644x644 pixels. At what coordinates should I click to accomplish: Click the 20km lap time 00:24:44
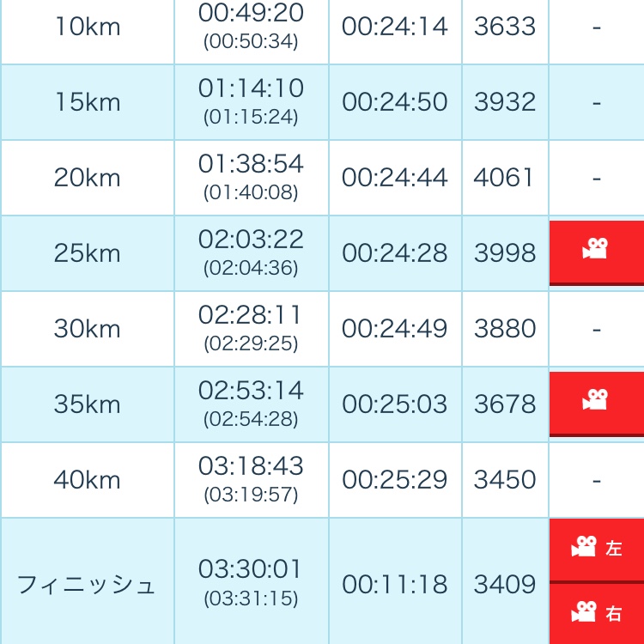pos(395,178)
